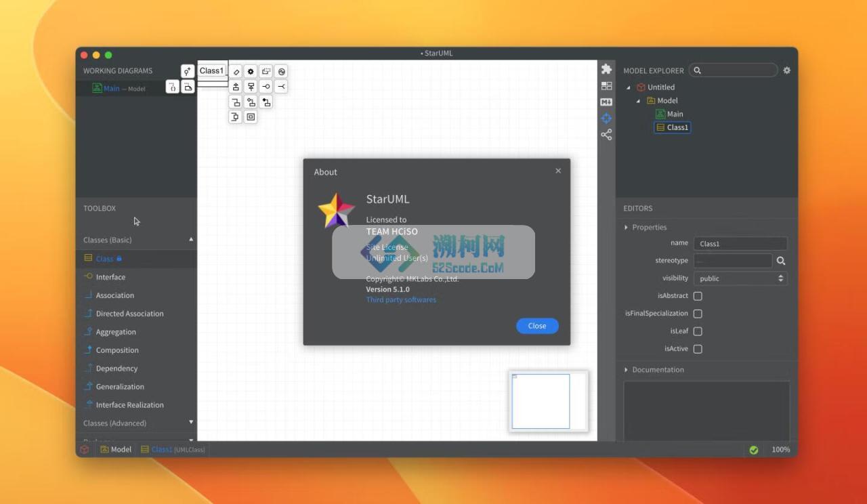Click the dashed-box template parameter quick-edit icon
The width and height of the screenshot is (867, 504).
pos(266,71)
